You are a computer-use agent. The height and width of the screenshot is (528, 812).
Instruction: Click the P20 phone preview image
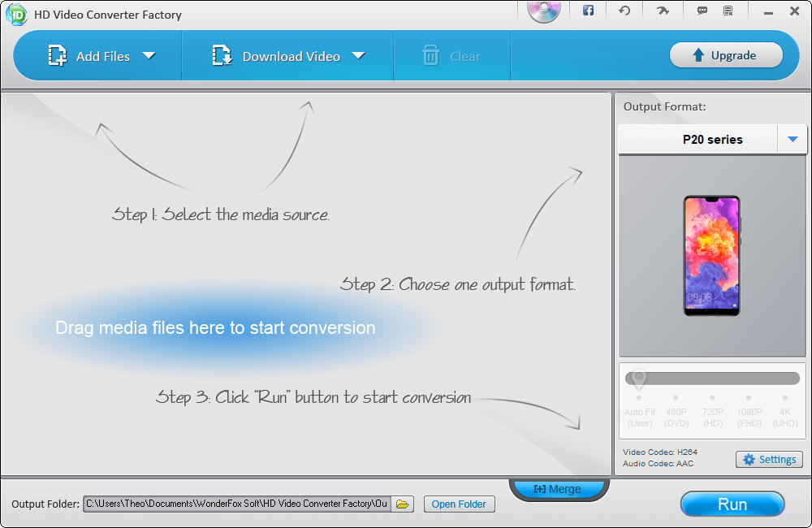click(711, 256)
